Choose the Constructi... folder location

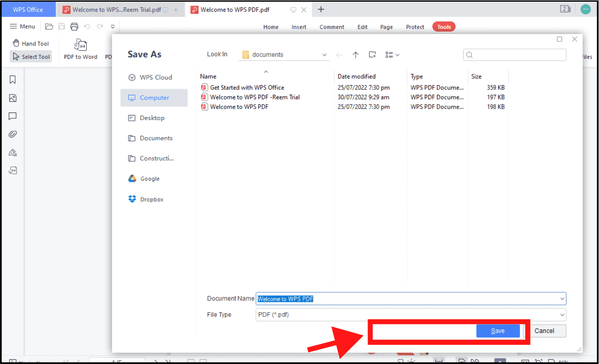[154, 158]
